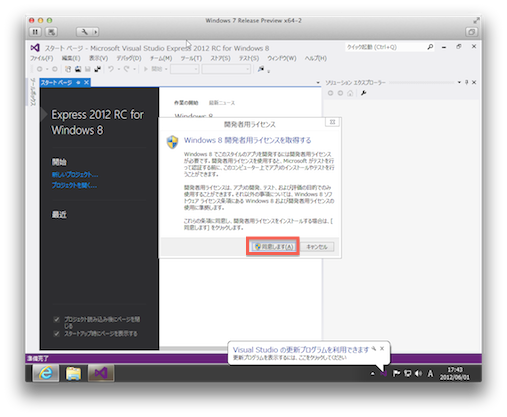Viewport: 507px width, 417px height.
Task: Open the document tab list dropdown
Action: [x=318, y=82]
